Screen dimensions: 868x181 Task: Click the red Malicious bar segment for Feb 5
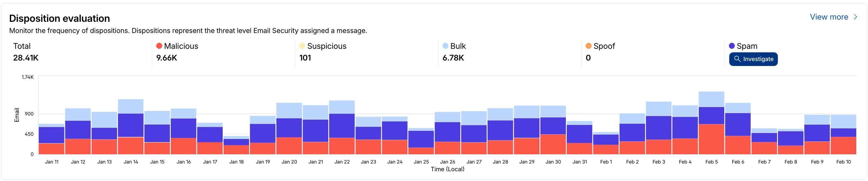(711, 139)
